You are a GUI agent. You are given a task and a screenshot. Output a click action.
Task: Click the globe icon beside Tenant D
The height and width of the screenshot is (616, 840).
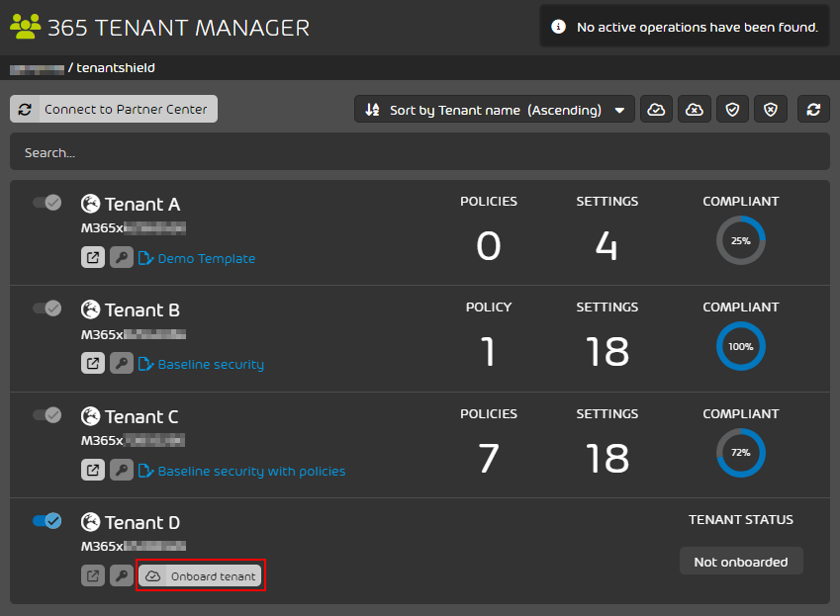[91, 522]
